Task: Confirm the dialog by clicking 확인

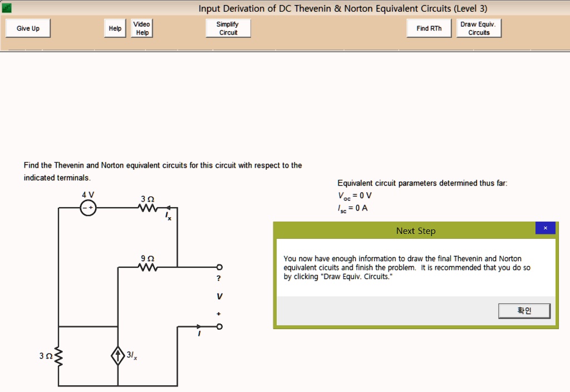Action: pyautogui.click(x=524, y=311)
